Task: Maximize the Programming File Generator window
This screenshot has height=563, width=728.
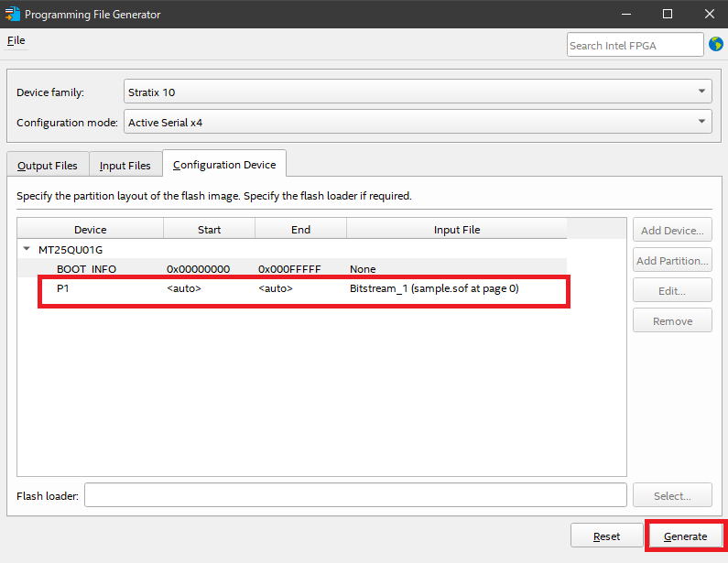Action: coord(668,14)
